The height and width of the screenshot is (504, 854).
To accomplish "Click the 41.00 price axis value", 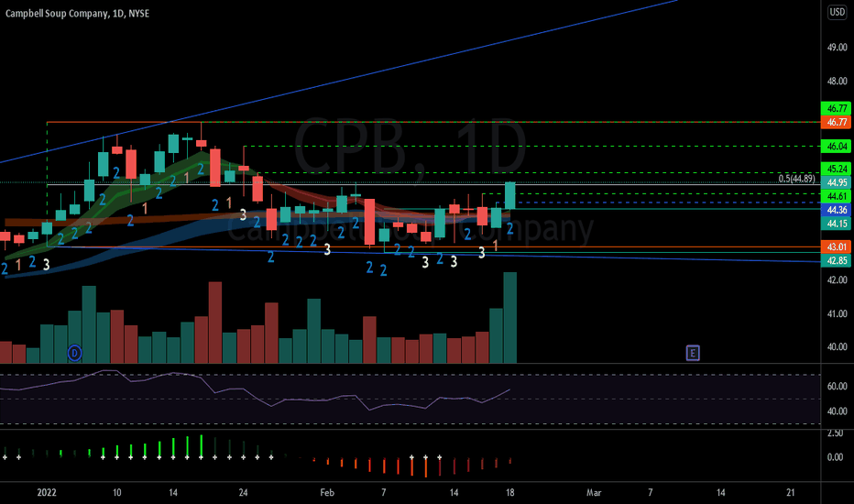I will coord(838,313).
